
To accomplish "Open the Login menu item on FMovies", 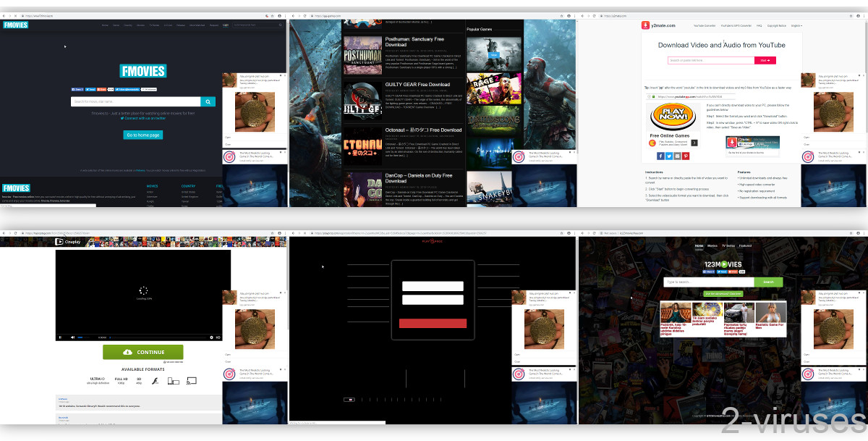I will (x=225, y=25).
